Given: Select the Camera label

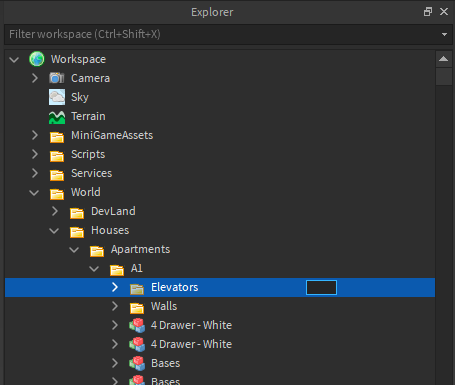Looking at the screenshot, I should [x=90, y=78].
